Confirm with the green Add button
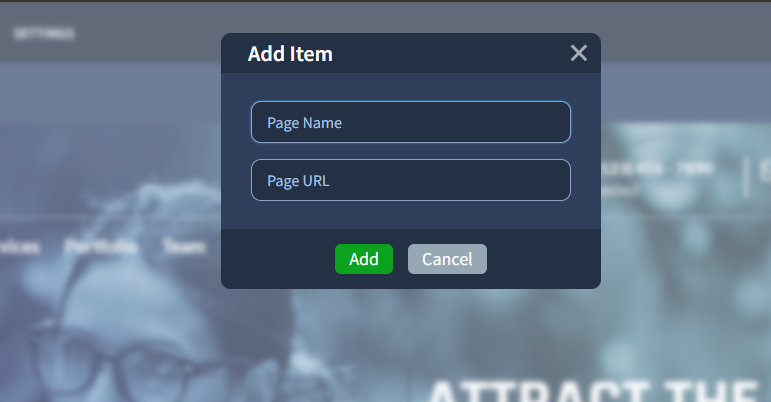Image resolution: width=771 pixels, height=402 pixels. pos(364,259)
